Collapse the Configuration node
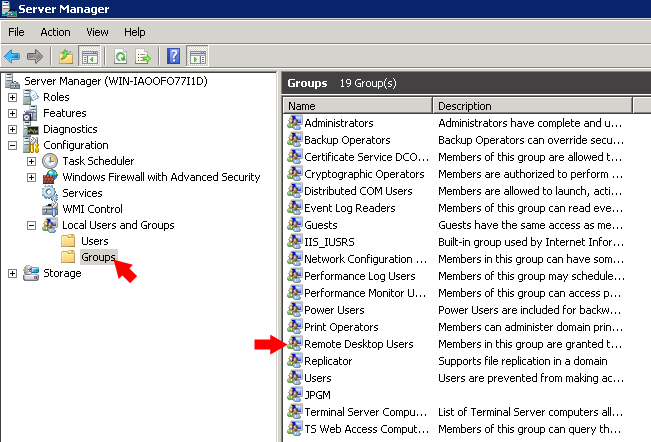 (12, 145)
